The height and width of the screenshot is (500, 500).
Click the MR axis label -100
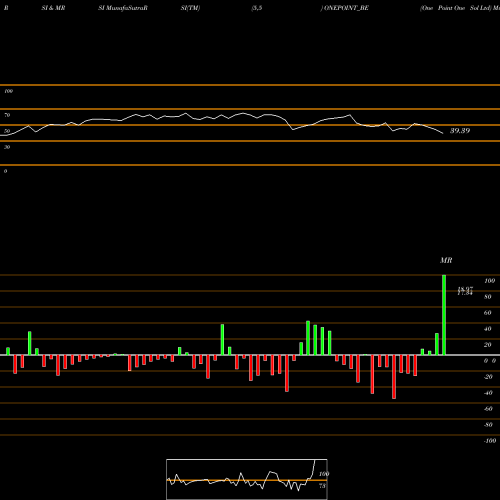[490, 441]
